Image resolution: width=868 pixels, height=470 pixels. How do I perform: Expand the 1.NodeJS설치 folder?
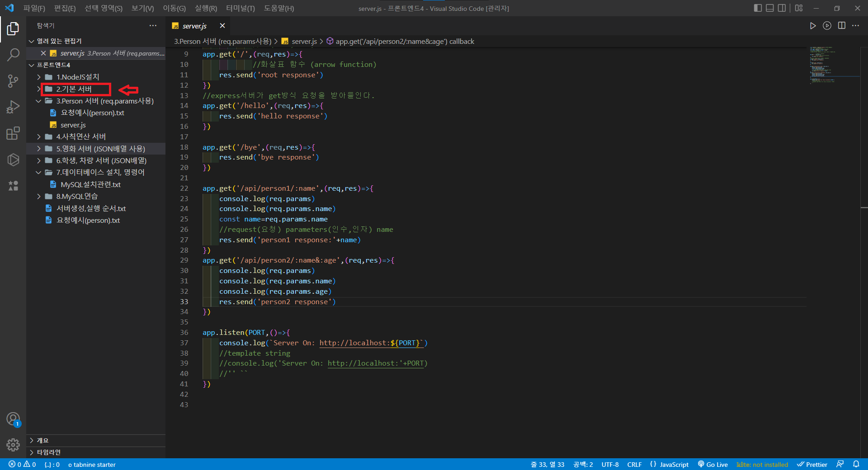coord(96,77)
